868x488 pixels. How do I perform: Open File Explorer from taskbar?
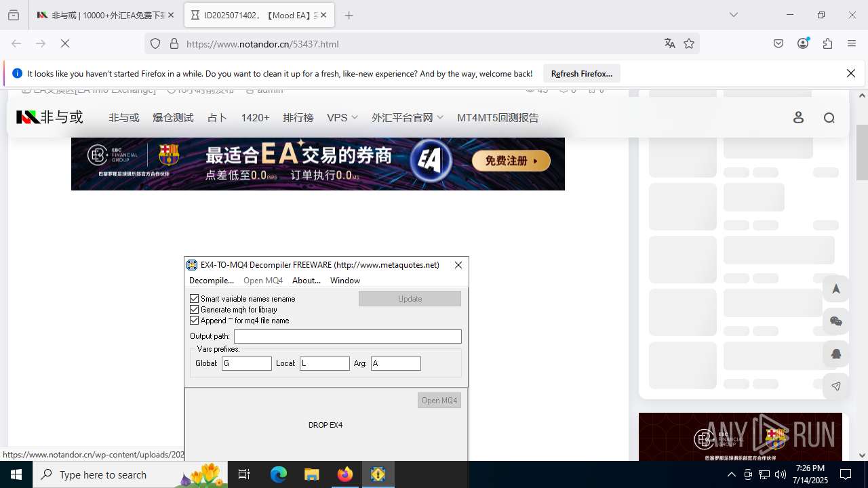pos(311,474)
